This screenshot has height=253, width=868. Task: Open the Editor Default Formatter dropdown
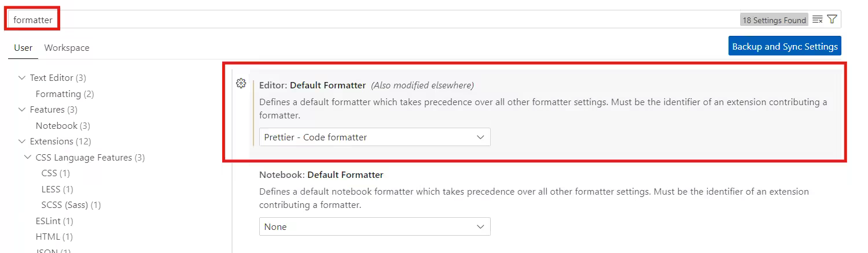pyautogui.click(x=374, y=137)
